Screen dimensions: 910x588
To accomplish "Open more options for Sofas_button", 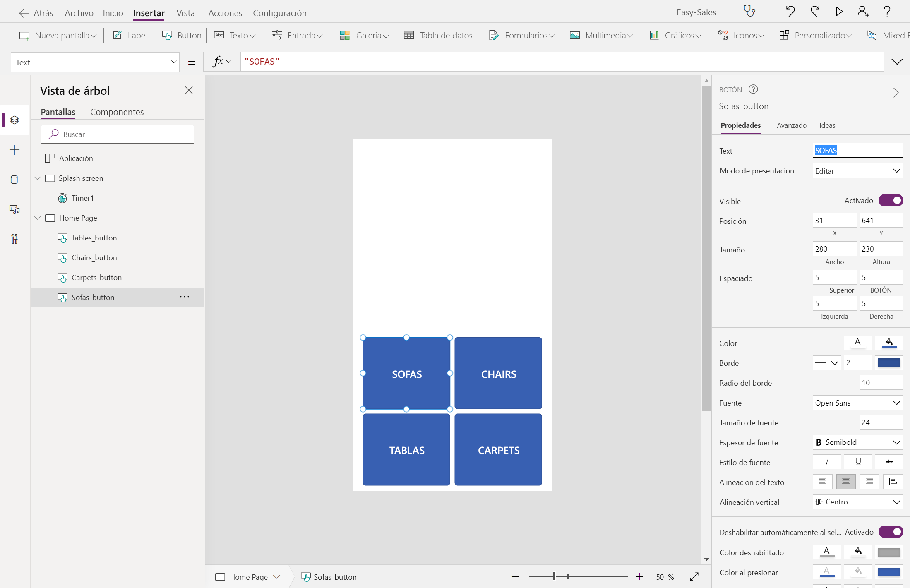I will click(x=185, y=297).
